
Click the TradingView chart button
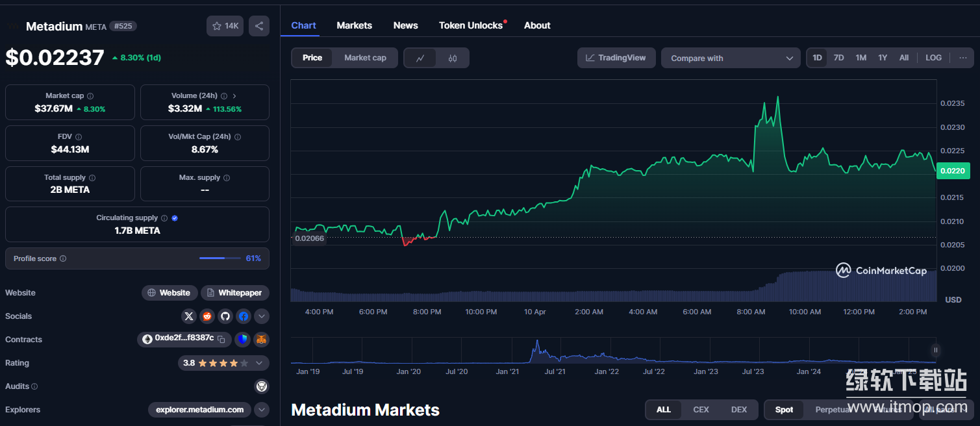pos(616,58)
